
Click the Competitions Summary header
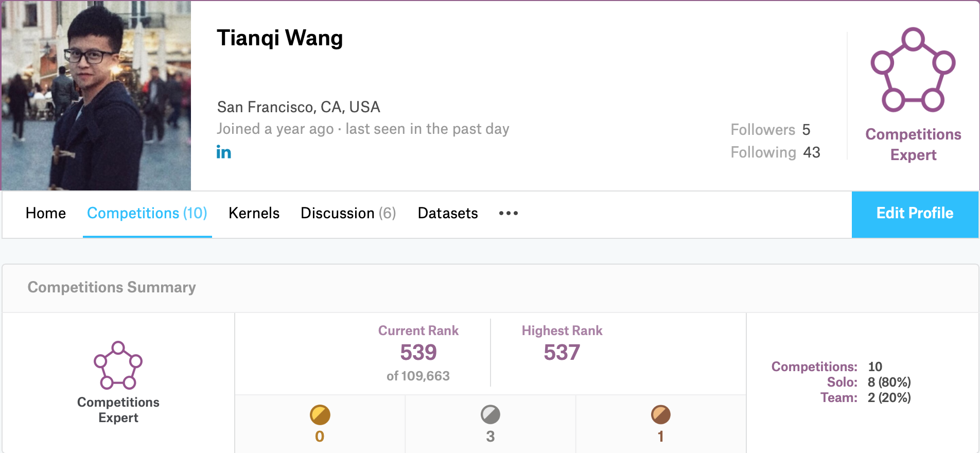112,287
